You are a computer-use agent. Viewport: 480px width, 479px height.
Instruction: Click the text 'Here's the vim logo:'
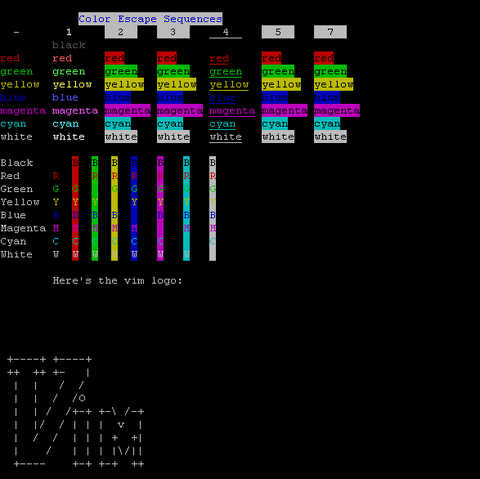(117, 281)
